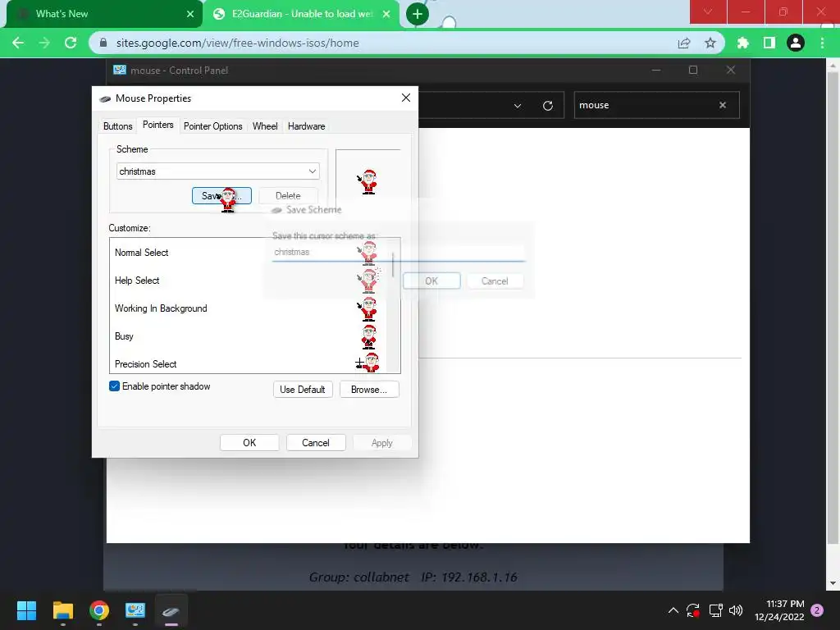
Task: Click the Precision Select Santa cursor icon
Action: (367, 363)
